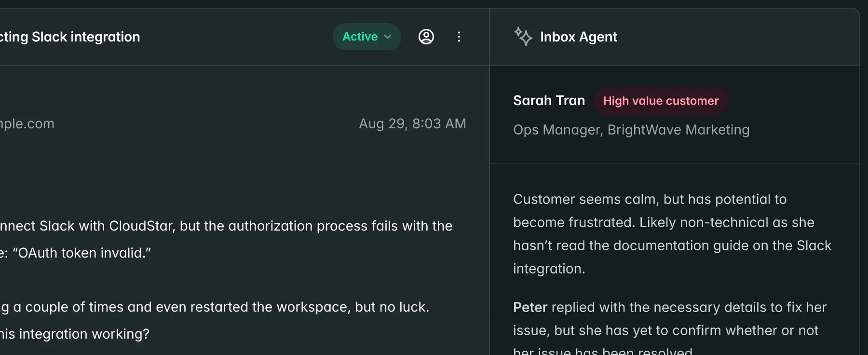Click the chevron on the Active badge
The image size is (868, 355).
(387, 37)
